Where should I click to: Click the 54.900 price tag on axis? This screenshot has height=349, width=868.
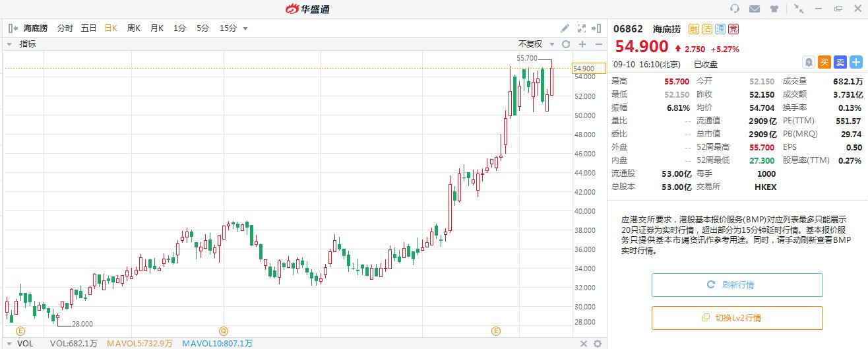(588, 69)
